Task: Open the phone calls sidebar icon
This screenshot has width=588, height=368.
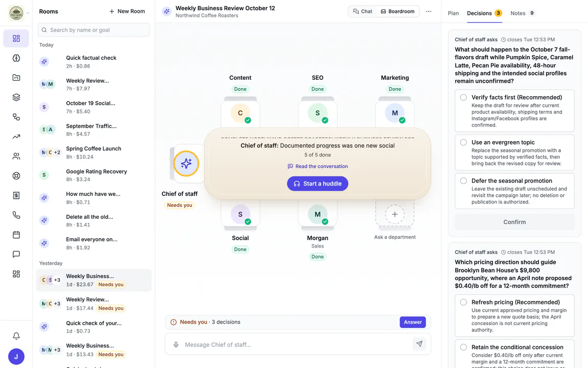Action: tap(16, 215)
